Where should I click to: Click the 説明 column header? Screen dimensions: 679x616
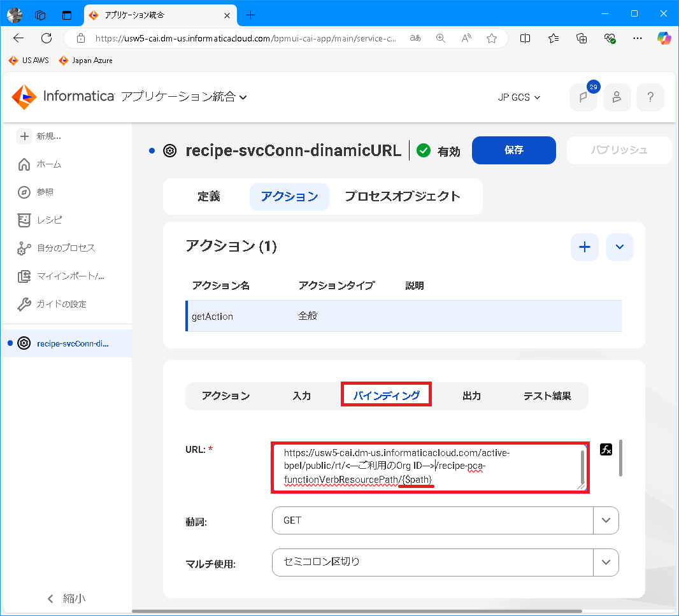(x=415, y=286)
